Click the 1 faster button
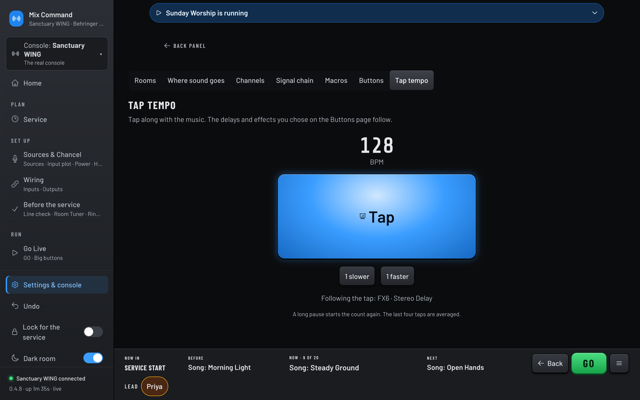The height and width of the screenshot is (400, 640). 397,276
